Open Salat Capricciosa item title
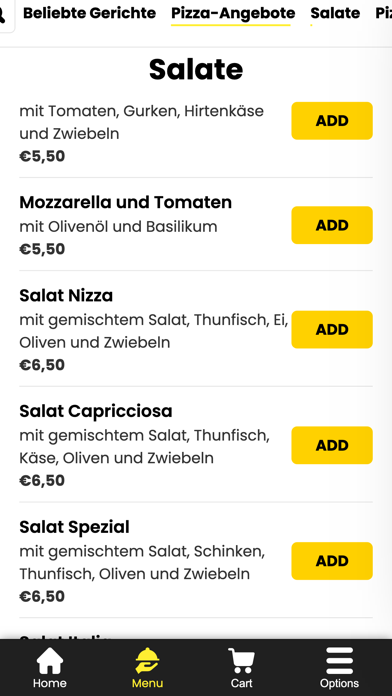 [96, 411]
